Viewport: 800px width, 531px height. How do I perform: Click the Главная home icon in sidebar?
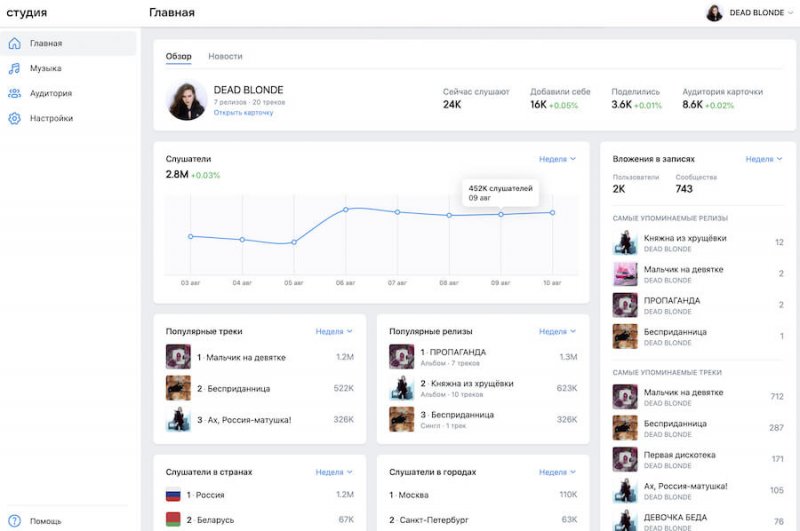(15, 43)
